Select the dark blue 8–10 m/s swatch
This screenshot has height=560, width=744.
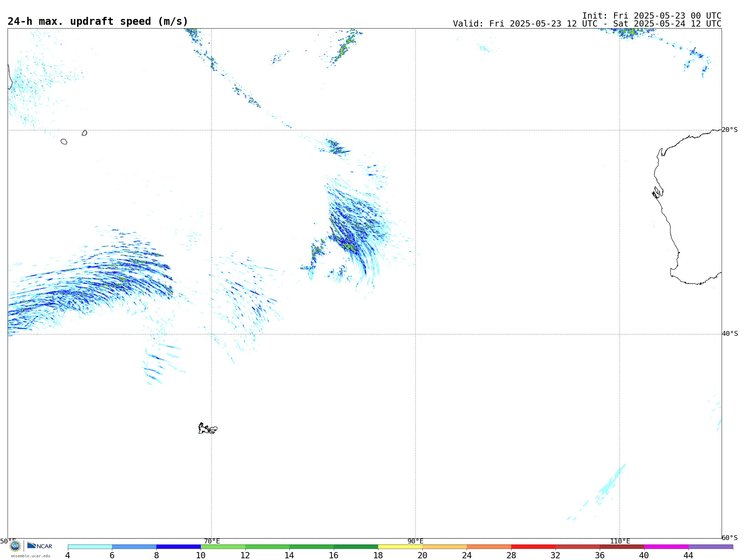tap(179, 547)
